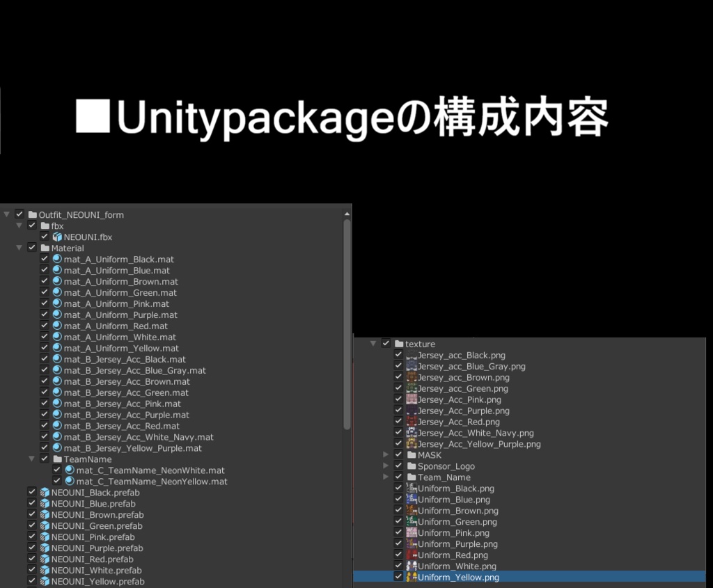713x588 pixels.
Task: Click the Sponsor_Logo folder icon
Action: [x=412, y=466]
